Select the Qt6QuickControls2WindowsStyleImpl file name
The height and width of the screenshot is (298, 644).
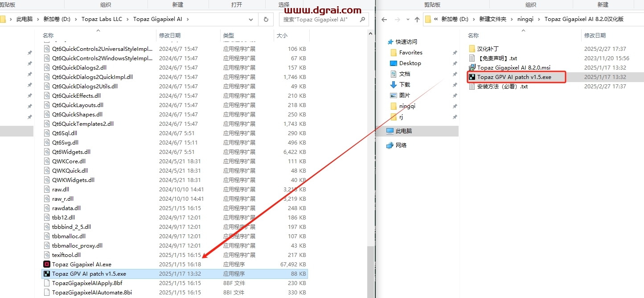tap(102, 58)
